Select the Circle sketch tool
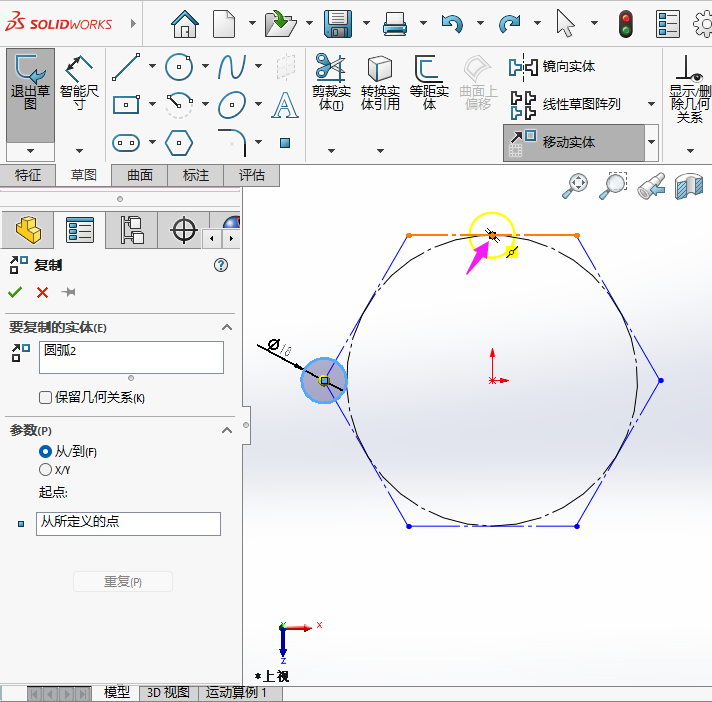This screenshot has width=712, height=702. tap(179, 67)
